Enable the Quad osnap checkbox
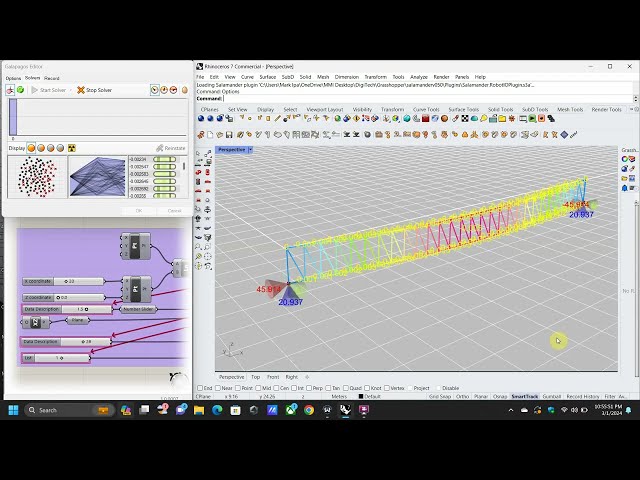 click(x=346, y=388)
